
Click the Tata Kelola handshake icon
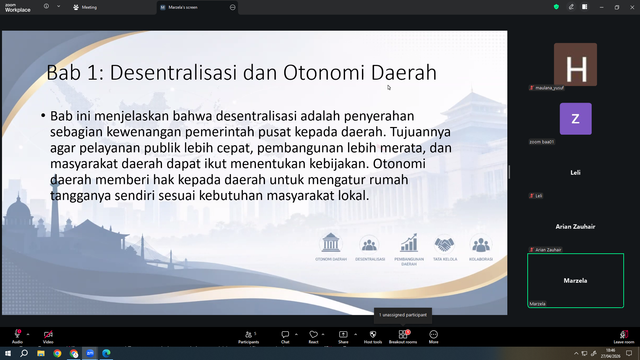[x=444, y=244]
